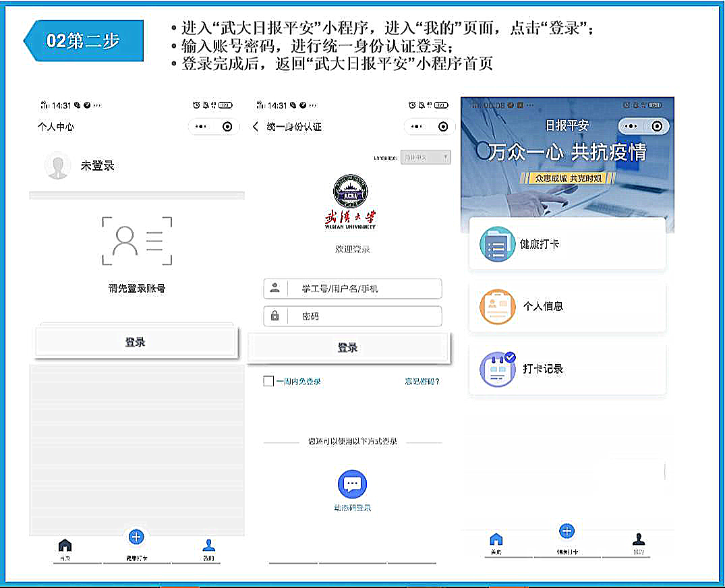Tap the blue plus icon in 个人中心 bottom bar

(136, 537)
